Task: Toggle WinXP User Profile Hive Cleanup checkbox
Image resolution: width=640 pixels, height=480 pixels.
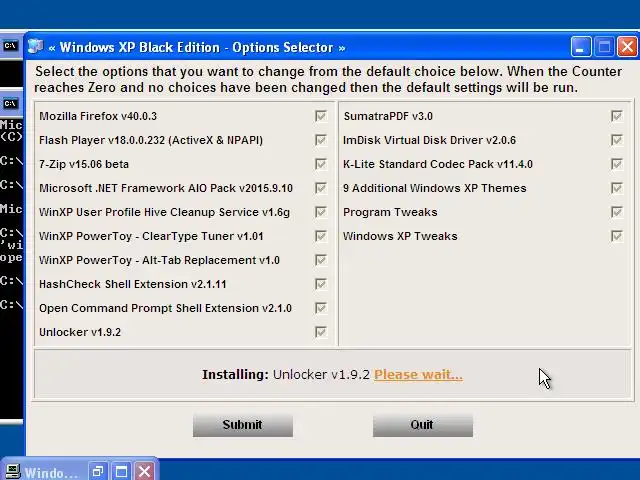Action: point(321,212)
